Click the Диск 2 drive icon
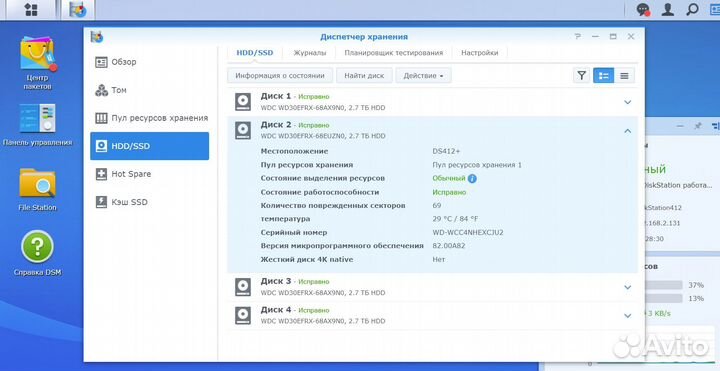 (243, 130)
